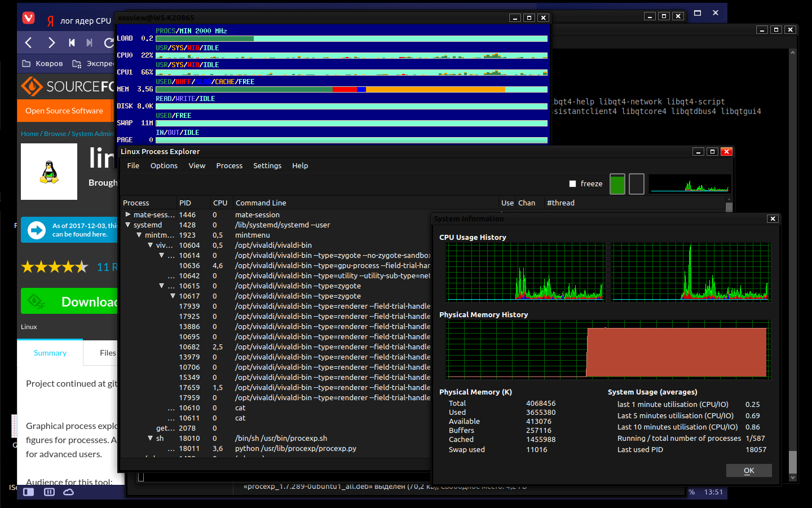Click the Physical Memory History graph
This screenshot has width=812, height=508.
pos(608,350)
